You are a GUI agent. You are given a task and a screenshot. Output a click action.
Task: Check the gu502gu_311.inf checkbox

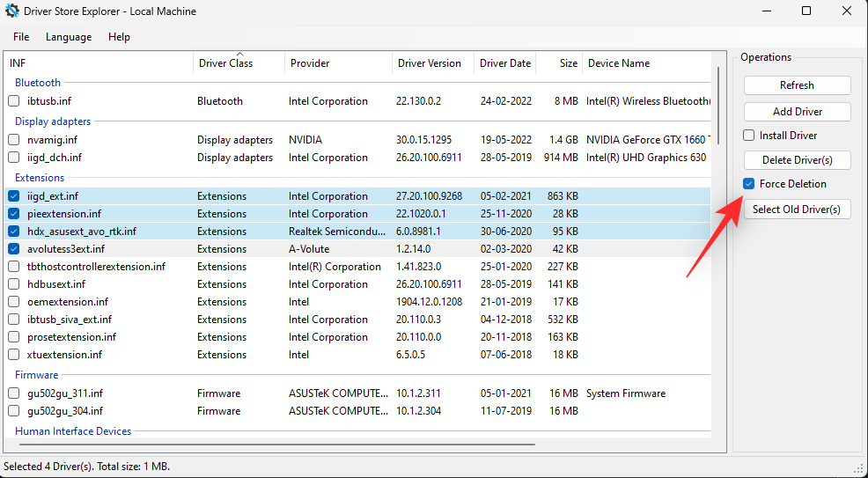14,393
